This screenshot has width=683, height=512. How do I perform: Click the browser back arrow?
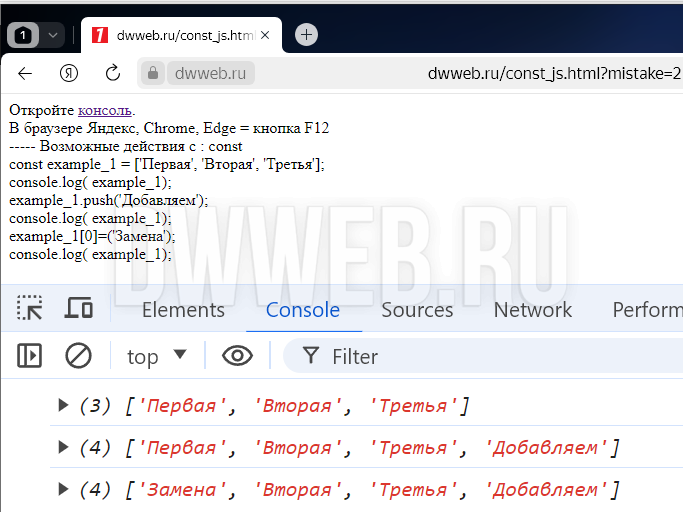pyautogui.click(x=25, y=73)
